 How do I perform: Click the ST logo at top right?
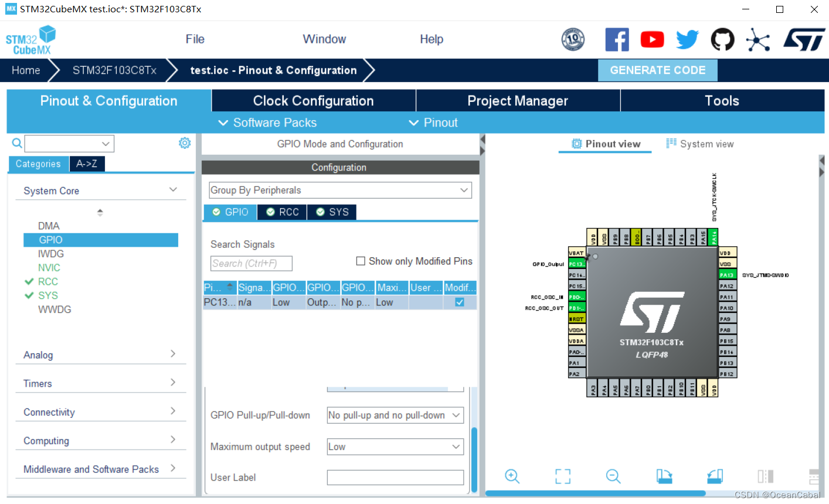804,40
